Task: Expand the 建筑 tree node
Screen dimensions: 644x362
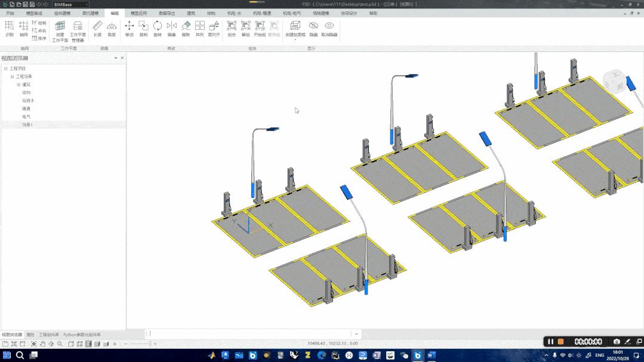Action: [19, 85]
